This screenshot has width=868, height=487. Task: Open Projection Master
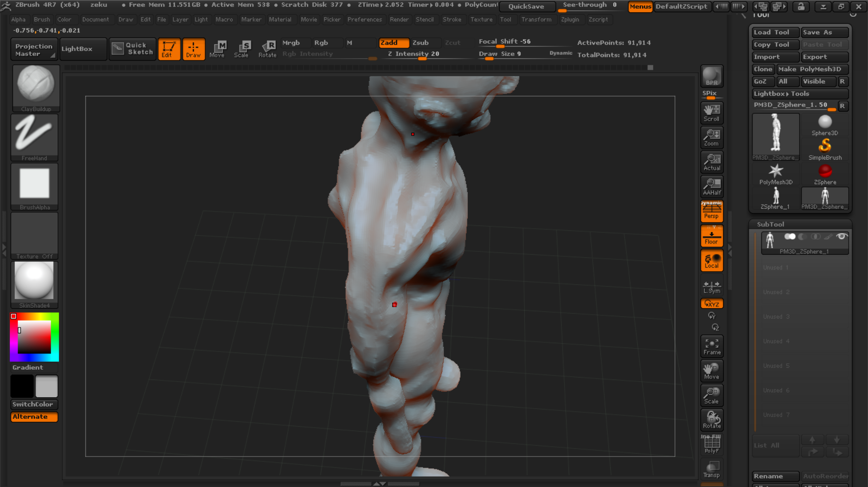(x=34, y=50)
